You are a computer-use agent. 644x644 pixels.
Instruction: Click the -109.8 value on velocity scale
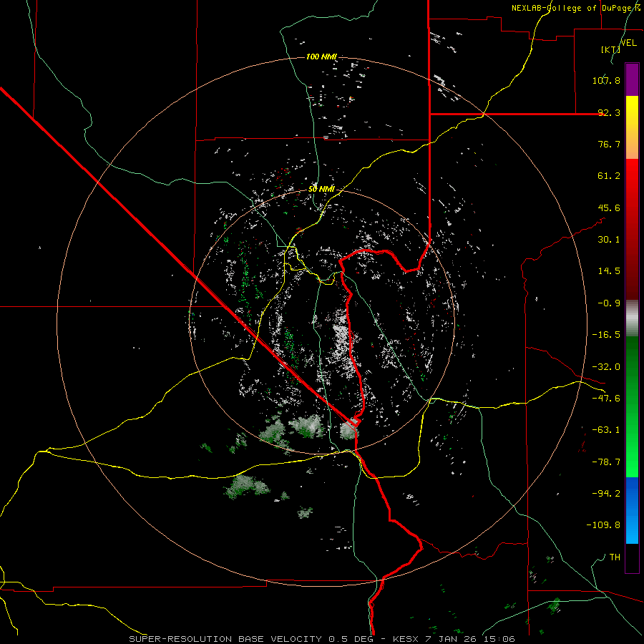pyautogui.click(x=603, y=525)
